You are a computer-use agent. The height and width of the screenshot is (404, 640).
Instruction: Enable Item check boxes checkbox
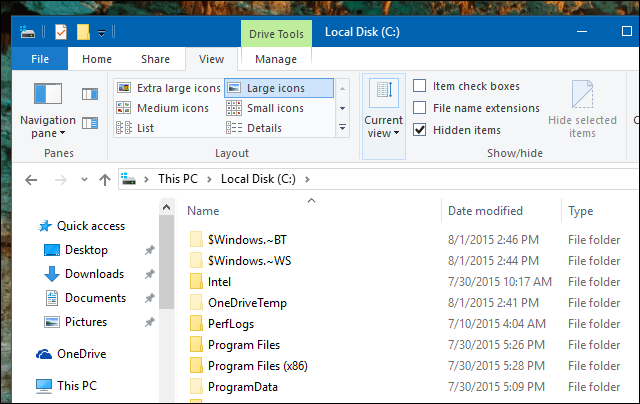[420, 86]
